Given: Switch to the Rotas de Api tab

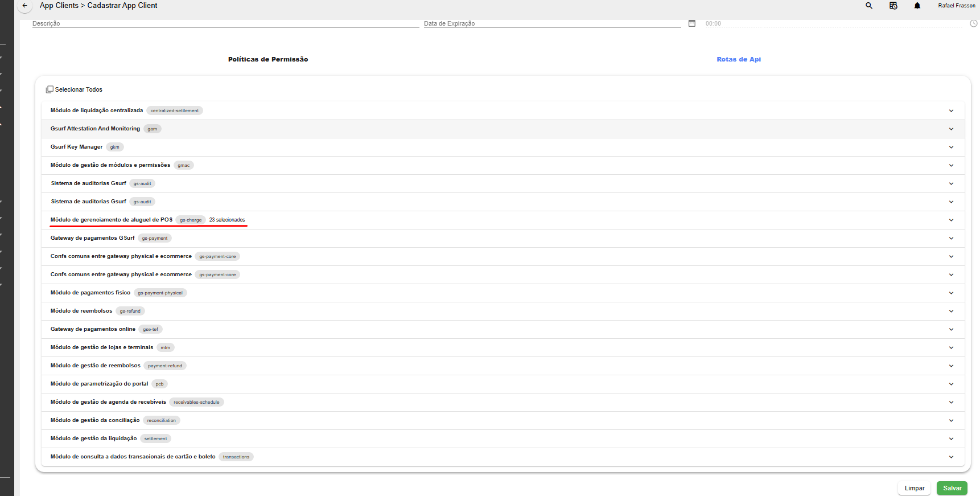Looking at the screenshot, I should (739, 59).
